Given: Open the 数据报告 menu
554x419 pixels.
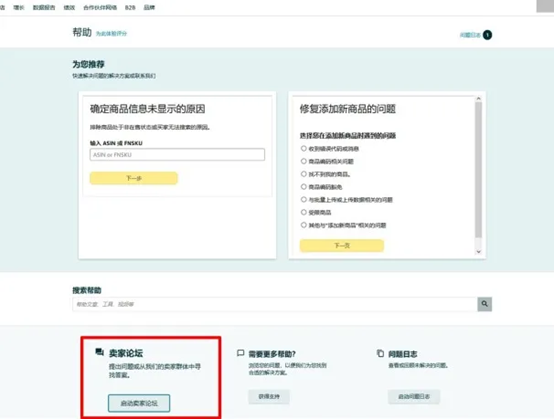Looking at the screenshot, I should click(x=44, y=7).
